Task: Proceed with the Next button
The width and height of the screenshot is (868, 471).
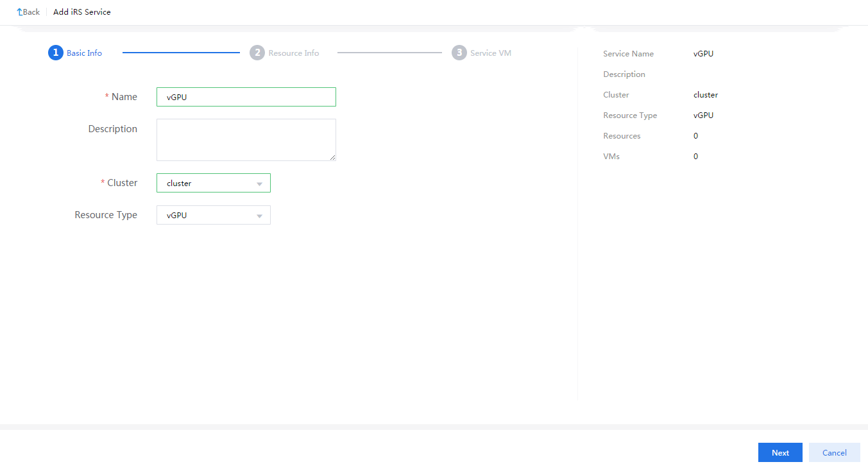Action: pyautogui.click(x=780, y=452)
